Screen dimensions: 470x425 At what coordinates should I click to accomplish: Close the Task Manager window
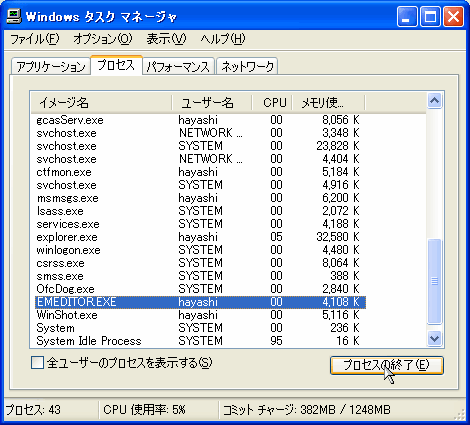click(453, 17)
